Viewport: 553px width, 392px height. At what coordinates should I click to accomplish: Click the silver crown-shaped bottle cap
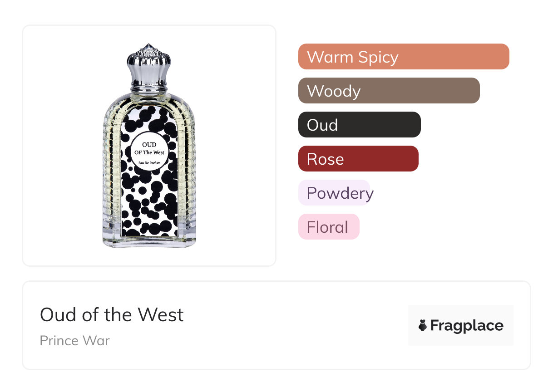148,61
